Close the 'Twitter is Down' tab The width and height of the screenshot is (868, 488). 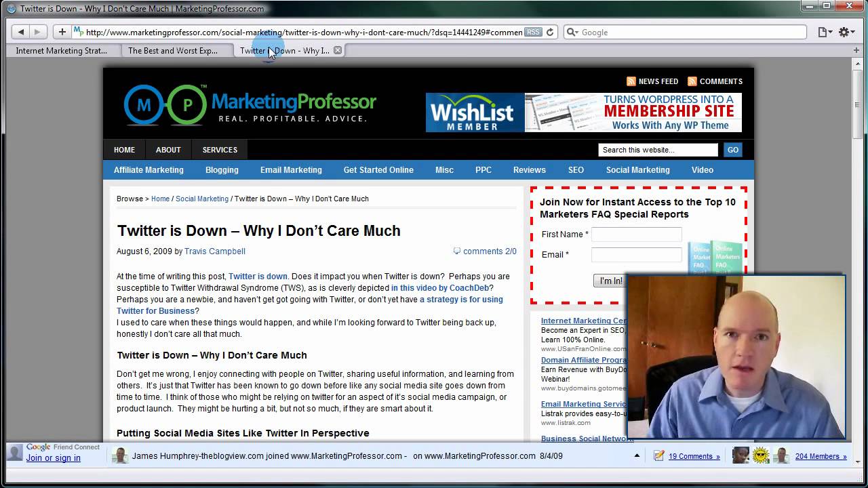[338, 50]
